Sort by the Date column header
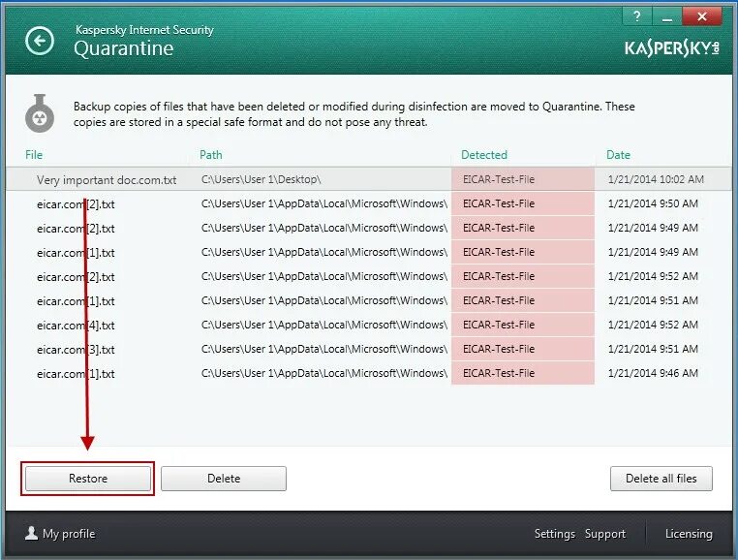The width and height of the screenshot is (738, 560). pyautogui.click(x=618, y=155)
